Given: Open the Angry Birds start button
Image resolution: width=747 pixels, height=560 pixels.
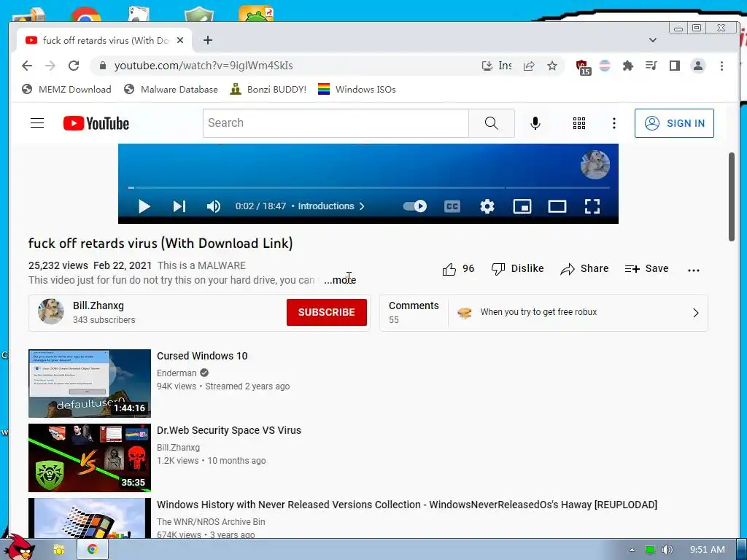Looking at the screenshot, I should 20,548.
